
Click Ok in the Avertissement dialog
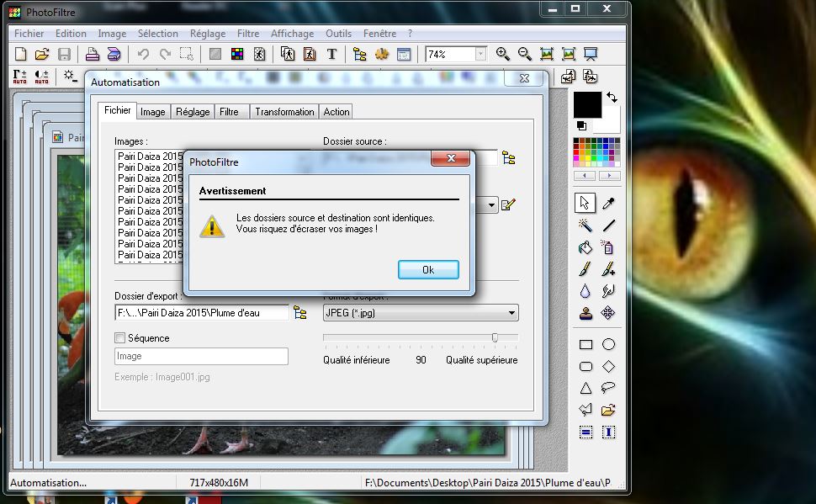click(x=428, y=270)
